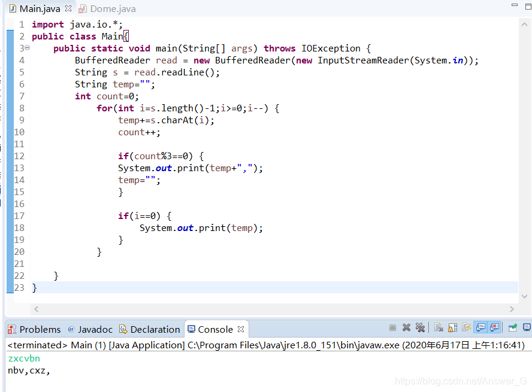The image size is (532, 392).
Task: Toggle Word Wrap in the console
Action: (467, 327)
